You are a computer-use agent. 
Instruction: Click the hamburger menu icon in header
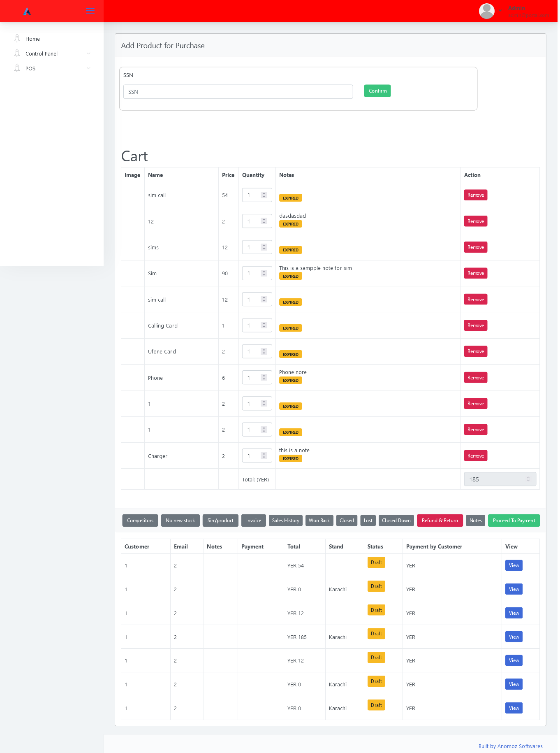click(90, 11)
